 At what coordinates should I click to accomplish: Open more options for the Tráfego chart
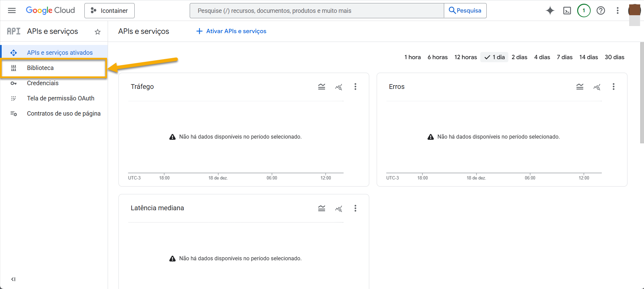[x=355, y=87]
